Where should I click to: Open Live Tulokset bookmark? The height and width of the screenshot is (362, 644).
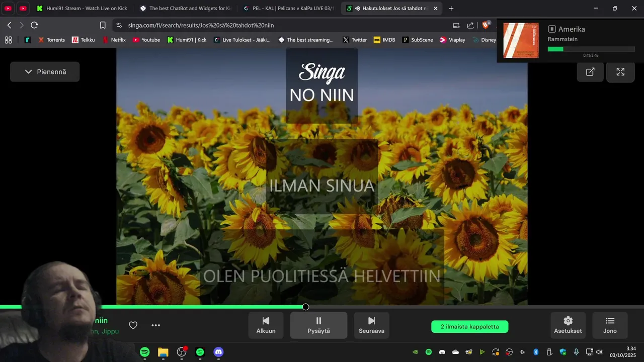(x=242, y=40)
